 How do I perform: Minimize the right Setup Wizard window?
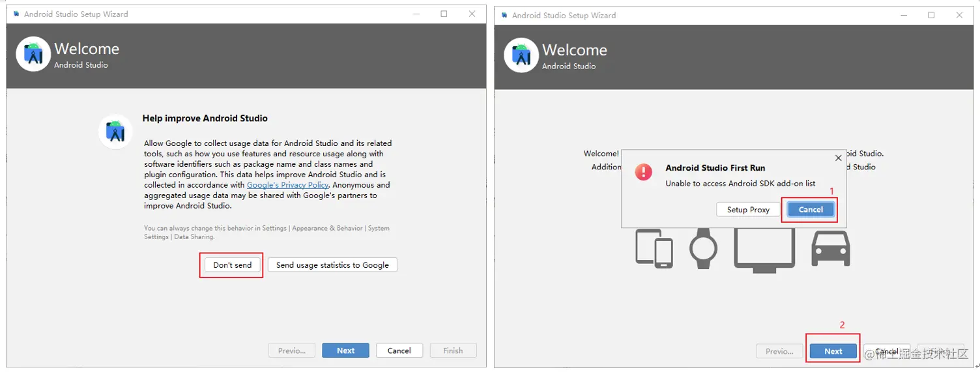click(903, 15)
